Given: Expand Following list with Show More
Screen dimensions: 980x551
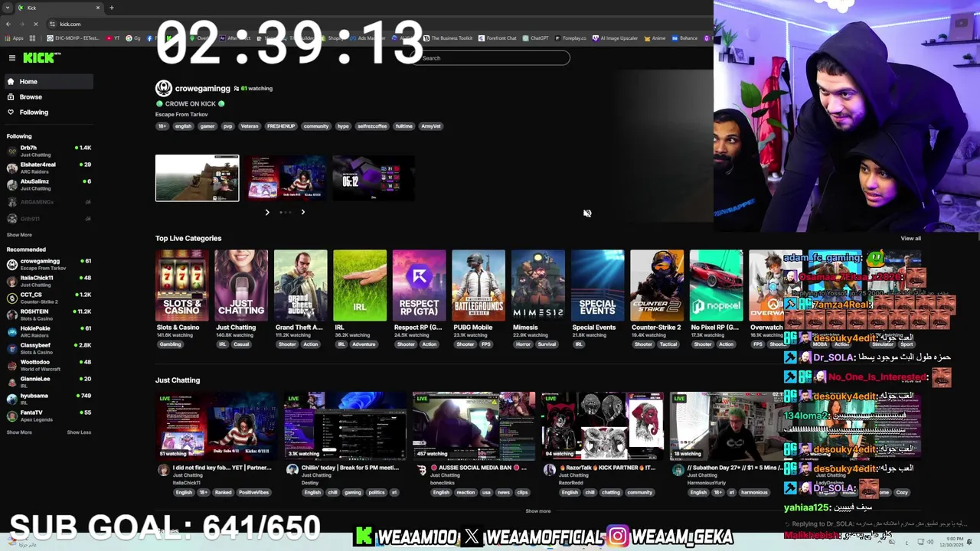Looking at the screenshot, I should tap(19, 235).
